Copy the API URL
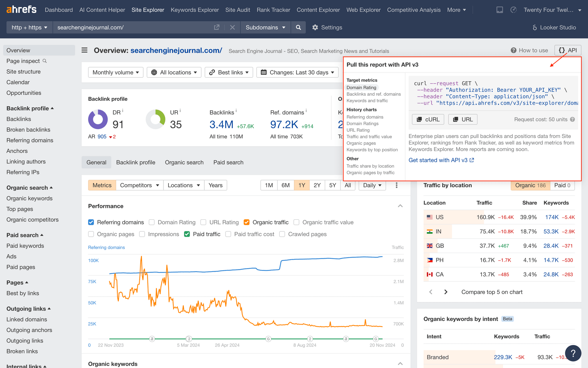The image size is (588, 368). [463, 120]
